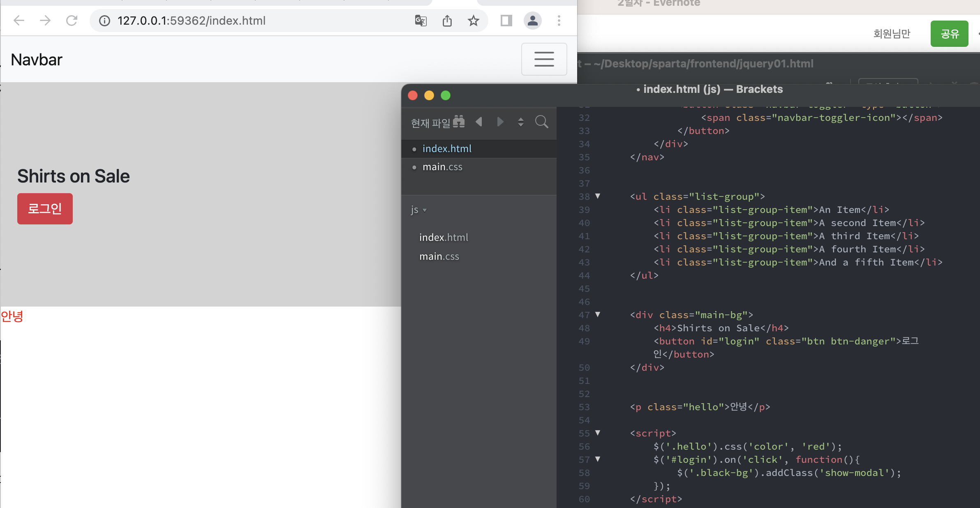Click the A third Item line of code
Viewport: 980px width, 508px height.
click(x=786, y=236)
